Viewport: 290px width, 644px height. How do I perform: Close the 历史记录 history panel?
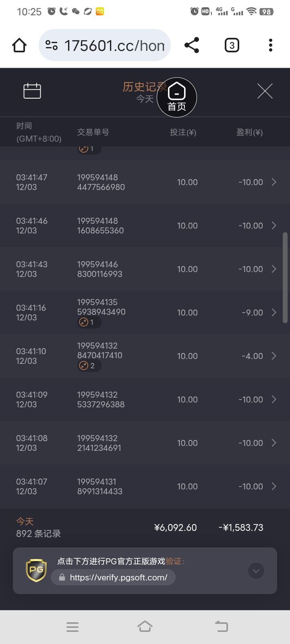tap(265, 91)
